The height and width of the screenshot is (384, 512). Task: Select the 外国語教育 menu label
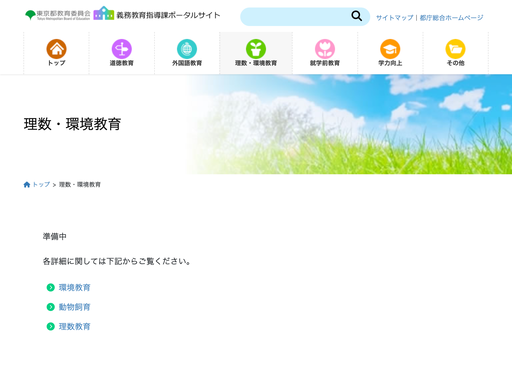click(187, 63)
